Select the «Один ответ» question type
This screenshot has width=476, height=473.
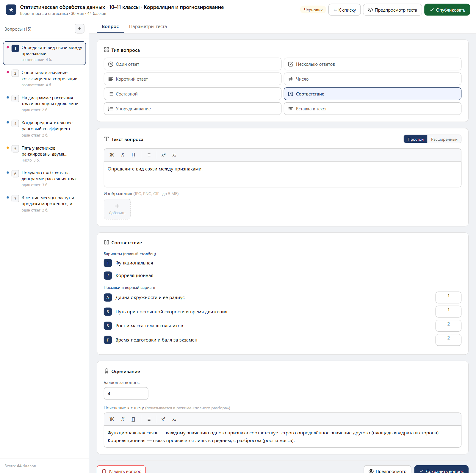tap(192, 64)
